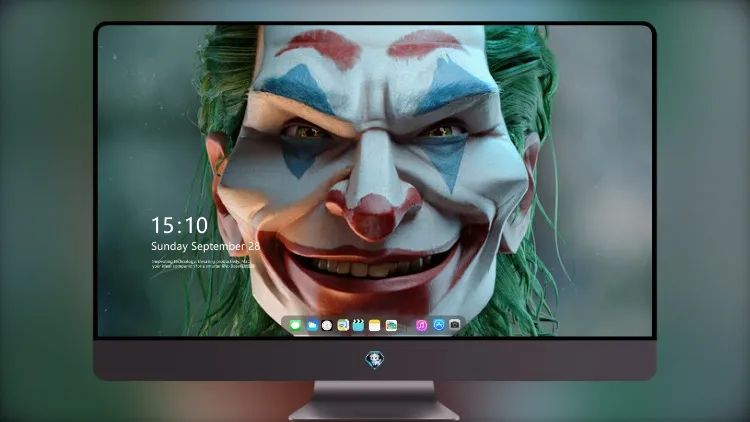The height and width of the screenshot is (422, 750).
Task: Click the logo badge on monitor chin
Action: (x=375, y=359)
